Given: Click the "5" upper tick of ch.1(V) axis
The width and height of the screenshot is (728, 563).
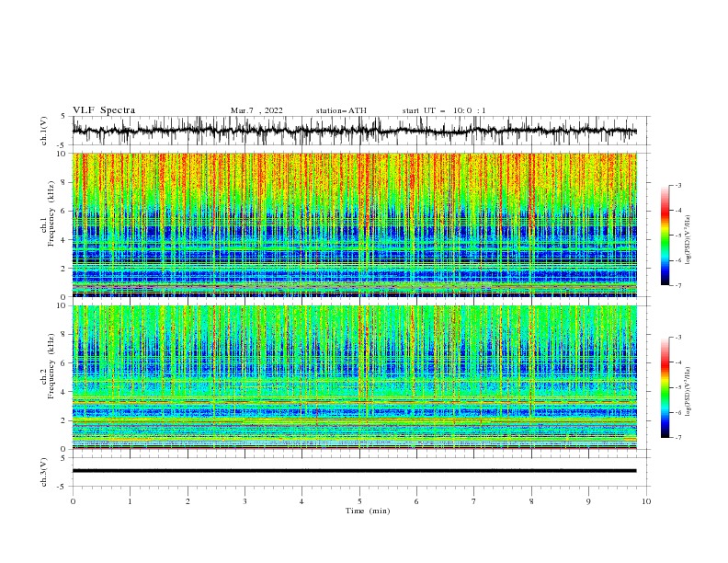Looking at the screenshot, I should click(63, 117).
